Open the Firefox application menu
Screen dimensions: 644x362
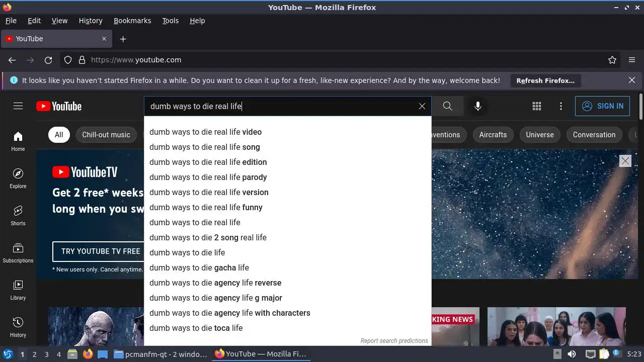pos(632,60)
